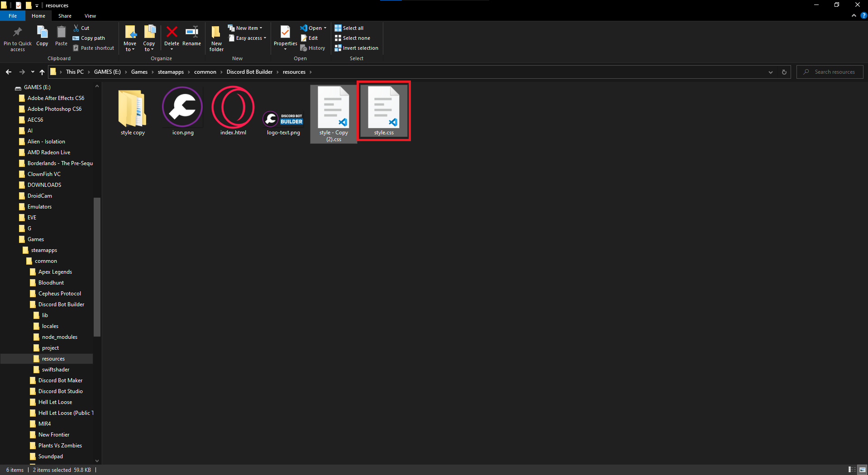Expand the New item dropdown
Screen dimensions: 868x475
[245, 28]
